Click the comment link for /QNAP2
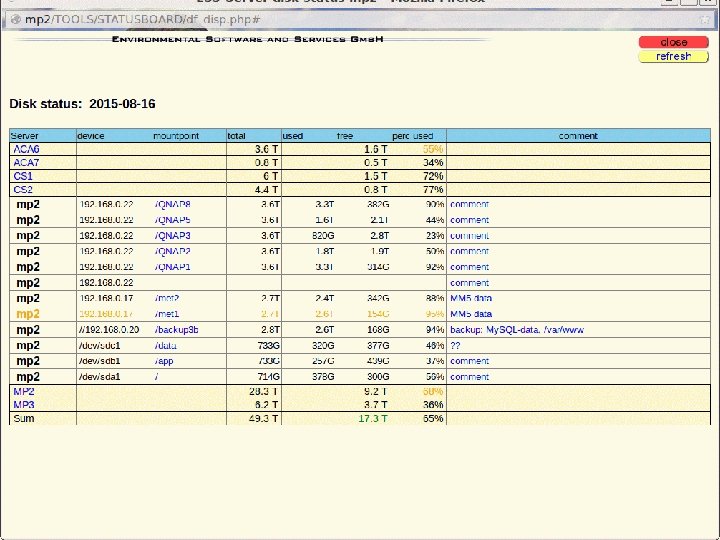 pyautogui.click(x=469, y=251)
